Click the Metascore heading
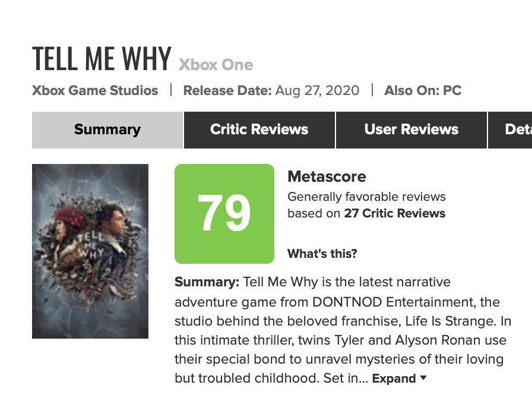Screen dimensions: 532x404 327,176
